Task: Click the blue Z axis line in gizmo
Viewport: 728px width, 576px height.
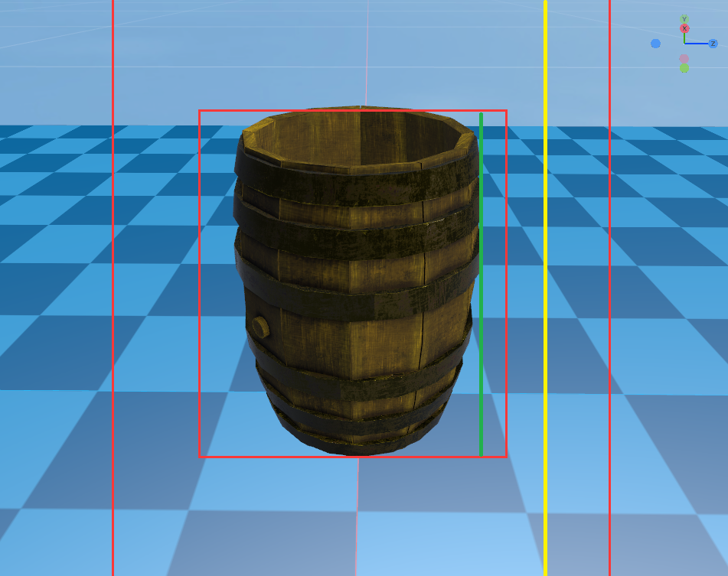Action: tap(697, 44)
